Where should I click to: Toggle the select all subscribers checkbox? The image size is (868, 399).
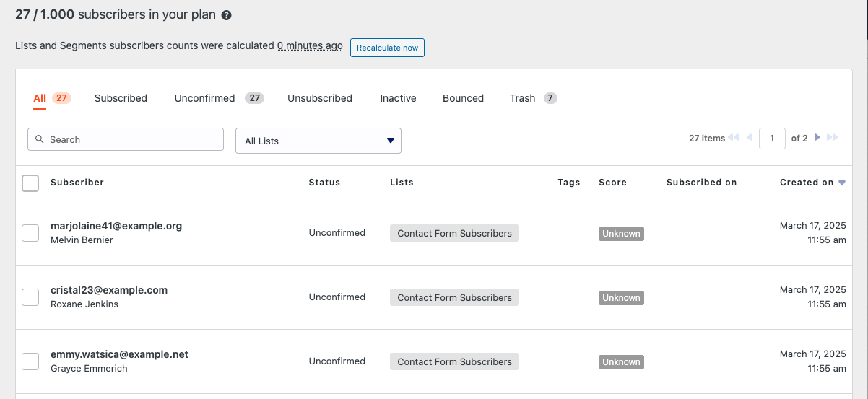coord(30,183)
